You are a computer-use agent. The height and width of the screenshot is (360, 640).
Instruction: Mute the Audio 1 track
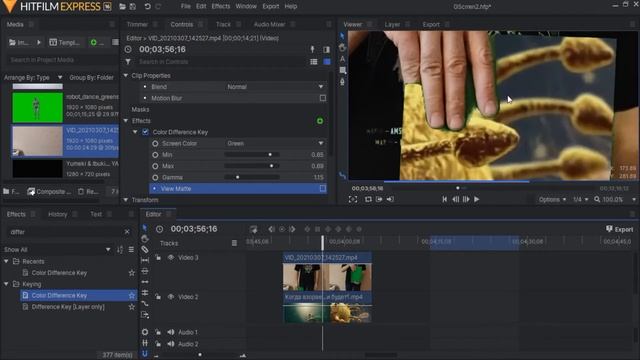point(171,332)
